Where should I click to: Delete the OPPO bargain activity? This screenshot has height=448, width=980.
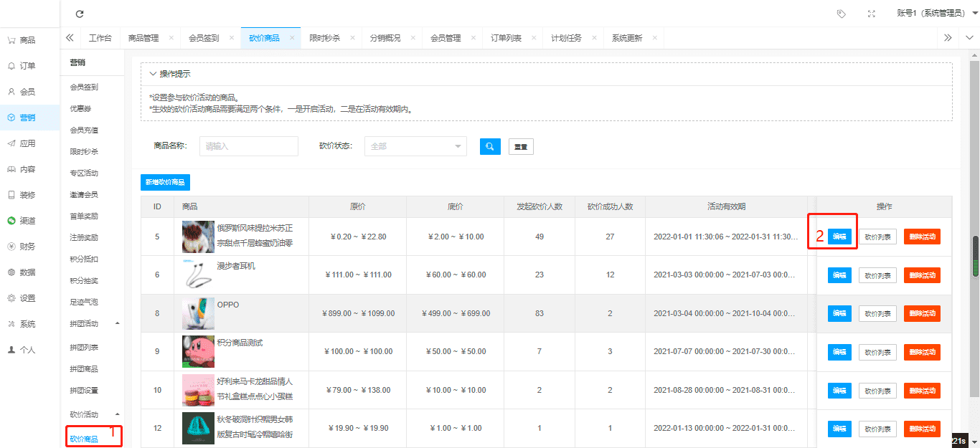(x=921, y=313)
